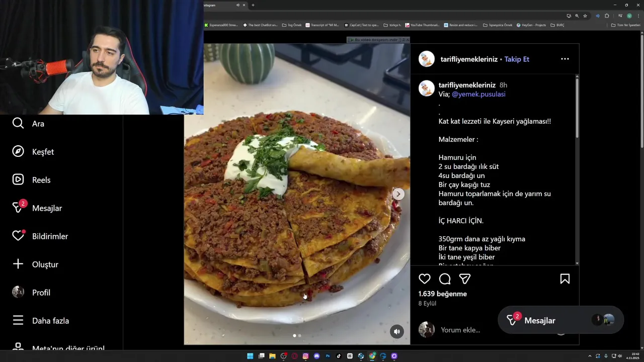The width and height of the screenshot is (644, 362).
Task: Open comments via speech bubble icon
Action: 445,279
